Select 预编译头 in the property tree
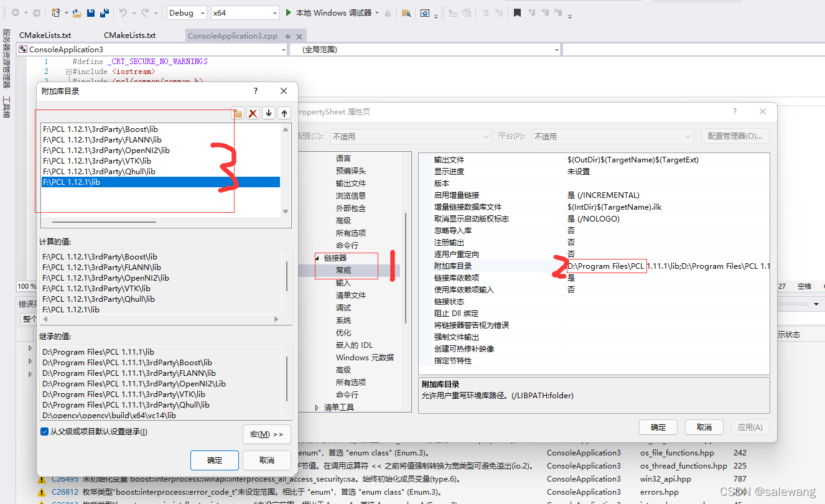Screen dimensions: 825x504 point(351,170)
